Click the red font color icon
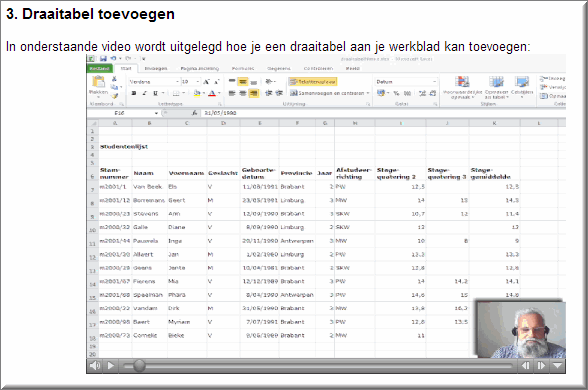The image size is (588, 390). pyautogui.click(x=212, y=93)
